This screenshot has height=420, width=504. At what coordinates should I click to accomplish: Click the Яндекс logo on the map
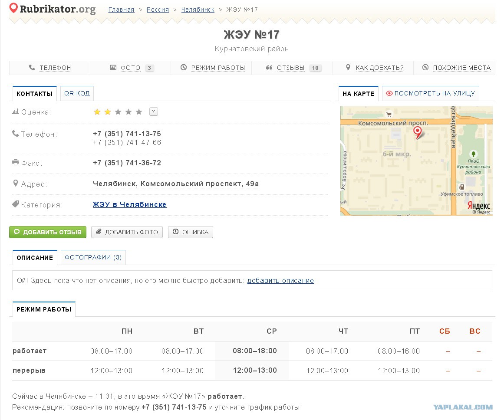tap(479, 205)
